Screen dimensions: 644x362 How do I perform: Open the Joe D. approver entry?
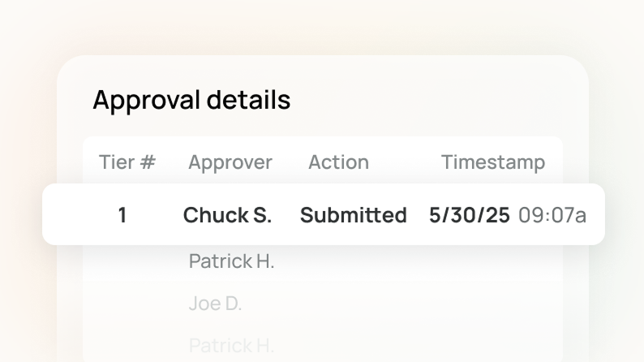215,304
